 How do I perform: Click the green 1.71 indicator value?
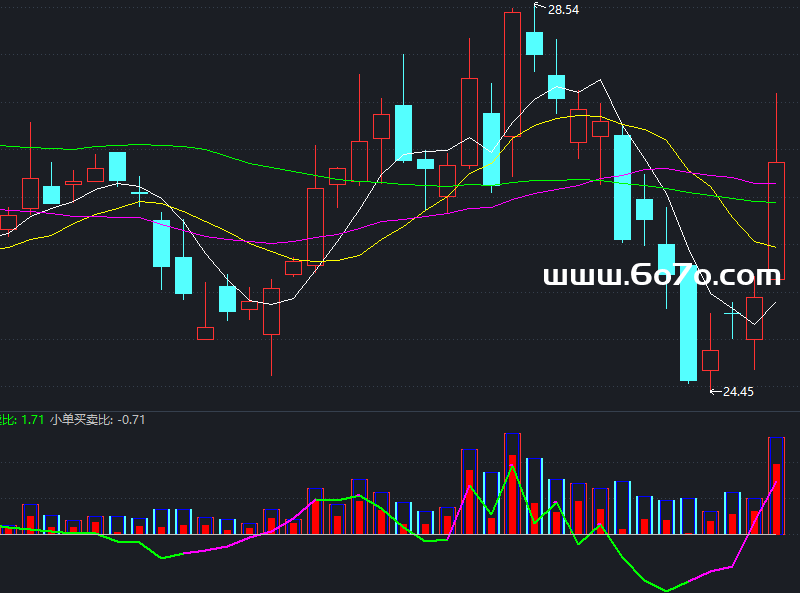click(x=32, y=420)
